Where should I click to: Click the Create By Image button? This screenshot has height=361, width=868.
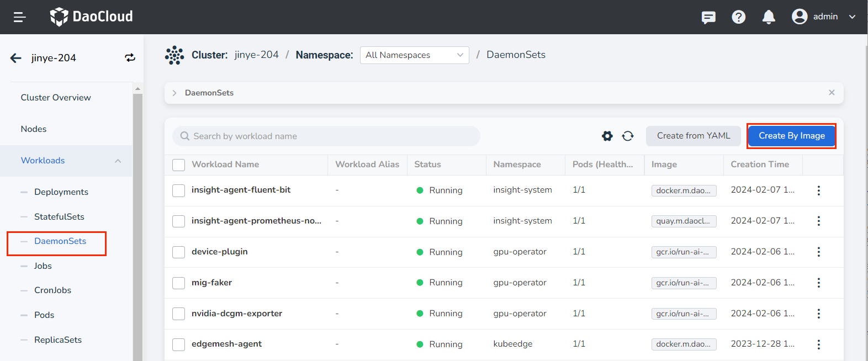click(x=791, y=136)
